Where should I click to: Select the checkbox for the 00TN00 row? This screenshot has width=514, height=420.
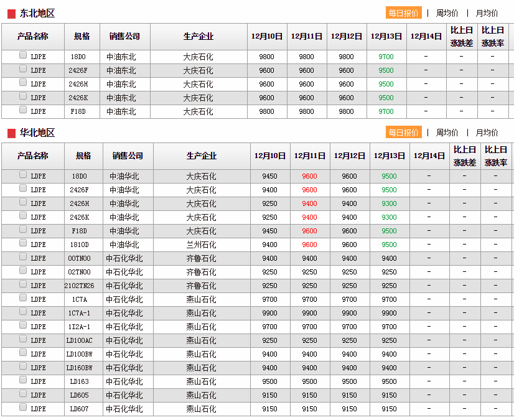pos(23,256)
